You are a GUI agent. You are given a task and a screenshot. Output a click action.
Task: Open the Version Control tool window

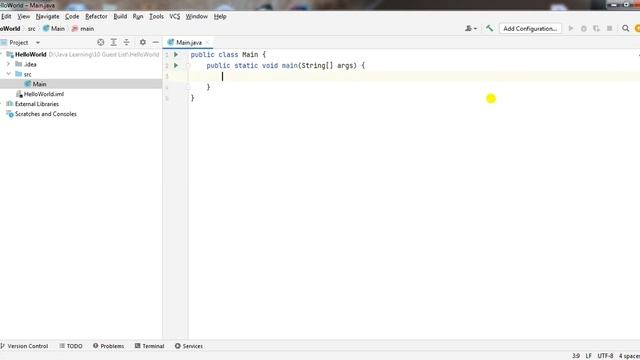click(x=24, y=346)
